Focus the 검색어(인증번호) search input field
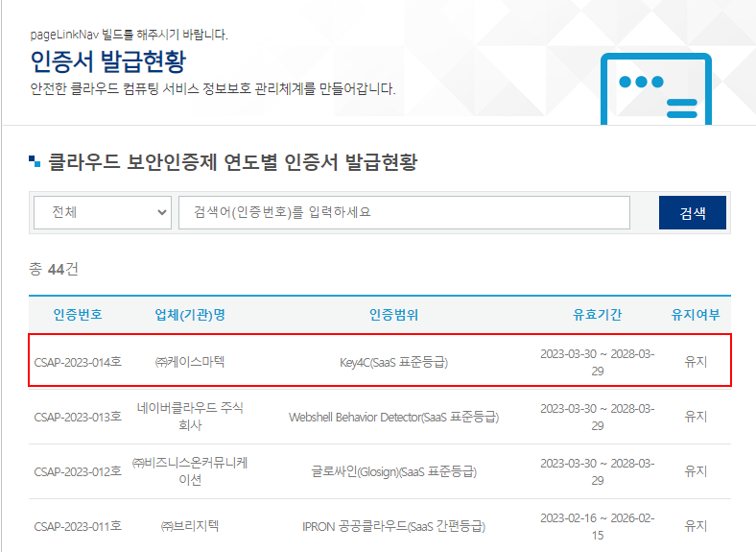 [404, 212]
